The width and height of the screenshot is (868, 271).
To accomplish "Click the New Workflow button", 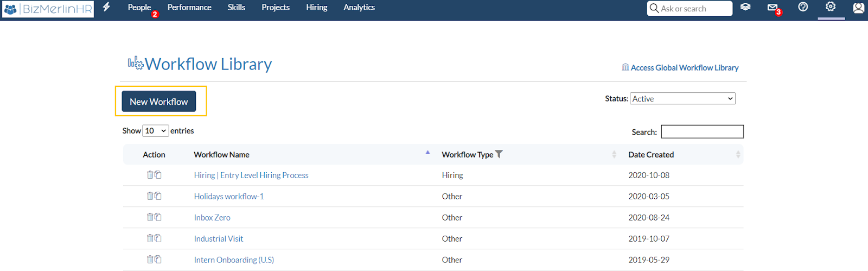I will pyautogui.click(x=159, y=102).
